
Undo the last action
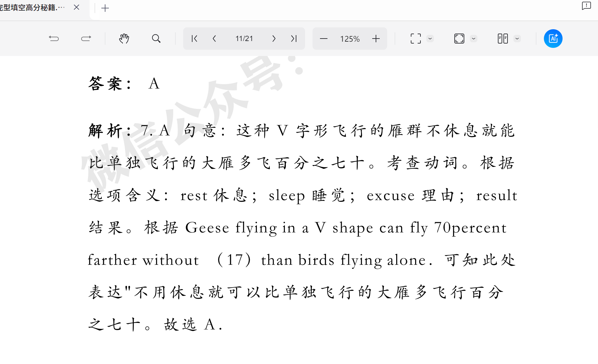pyautogui.click(x=54, y=39)
